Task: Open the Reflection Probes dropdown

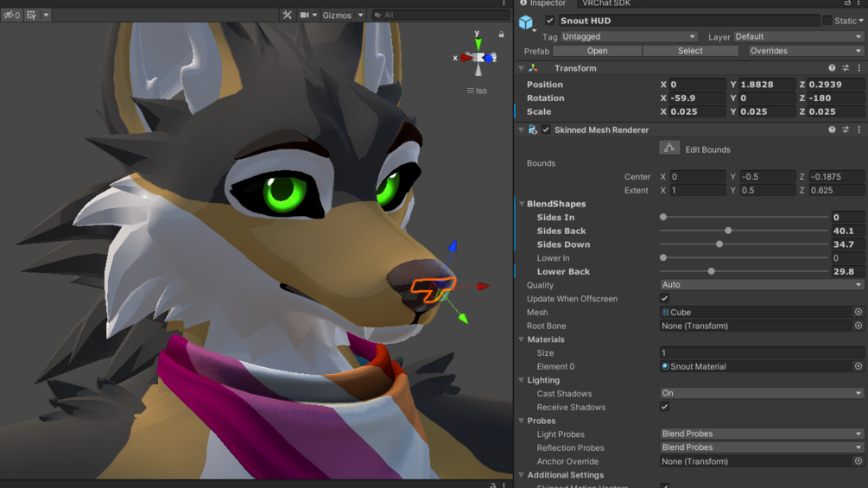Action: click(762, 447)
